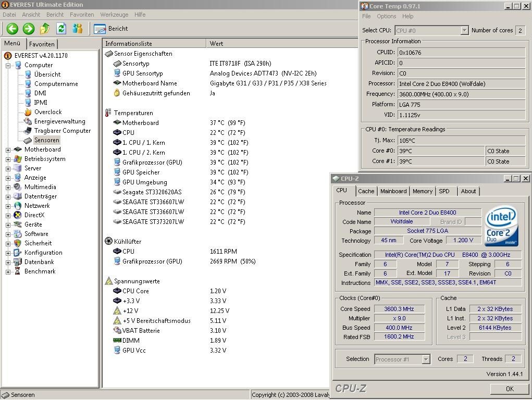Click the Datenbank icon in tree

click(x=18, y=262)
